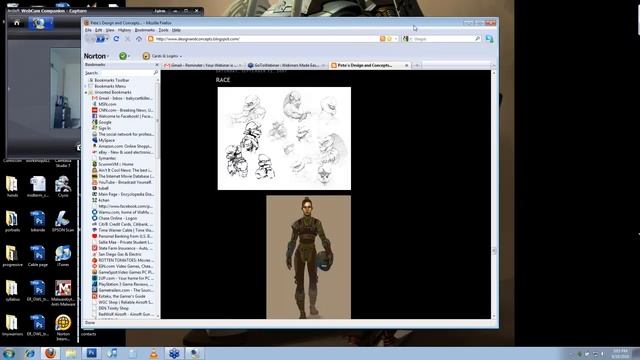Image resolution: width=640 pixels, height=360 pixels.
Task: Open the Help menu in Firefox
Action: [x=176, y=30]
